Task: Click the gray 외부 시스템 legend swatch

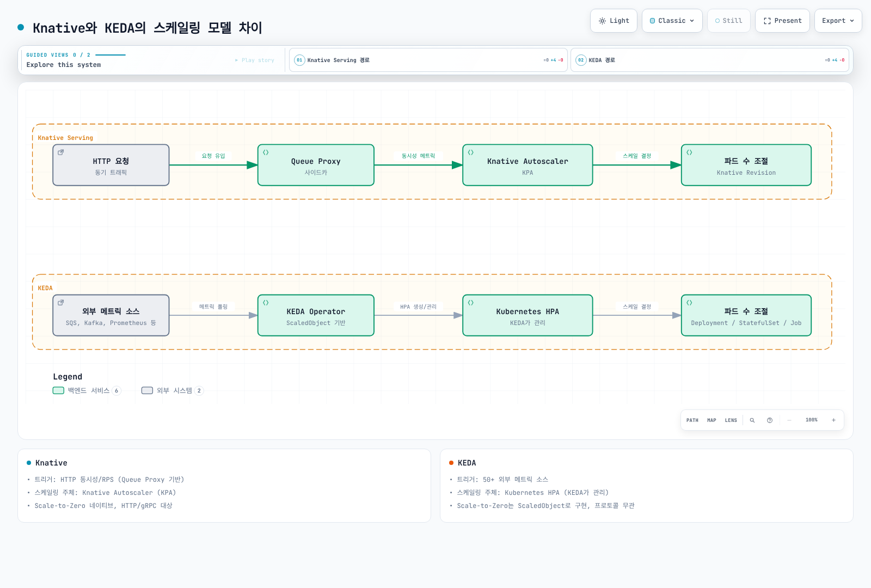Action: (147, 390)
